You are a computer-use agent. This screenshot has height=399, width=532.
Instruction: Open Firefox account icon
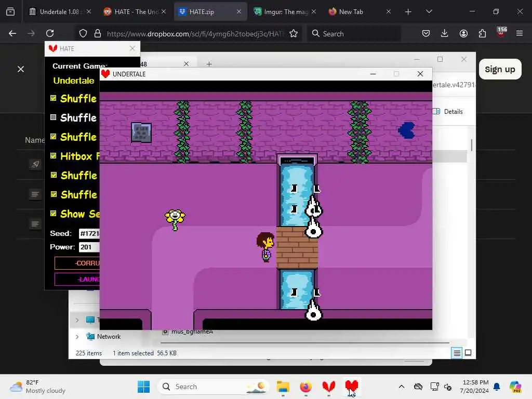pos(463,33)
